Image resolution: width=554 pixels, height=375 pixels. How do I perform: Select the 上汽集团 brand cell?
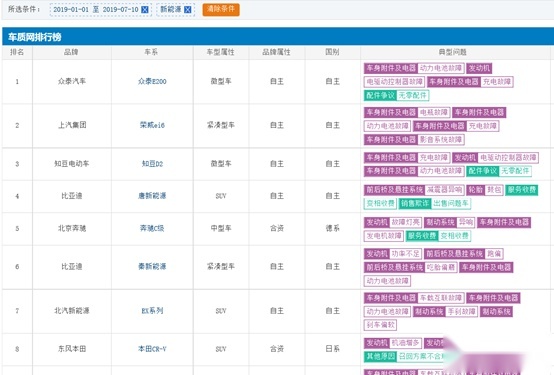(x=72, y=125)
